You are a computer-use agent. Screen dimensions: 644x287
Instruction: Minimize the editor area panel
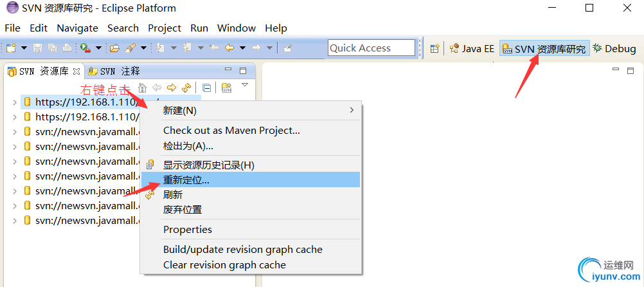[x=615, y=70]
